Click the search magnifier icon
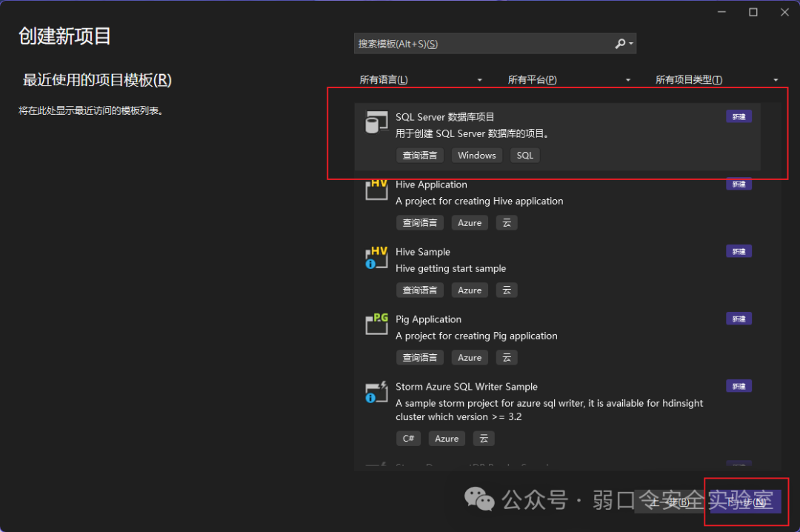Viewport: 800px width, 532px height. pyautogui.click(x=620, y=44)
